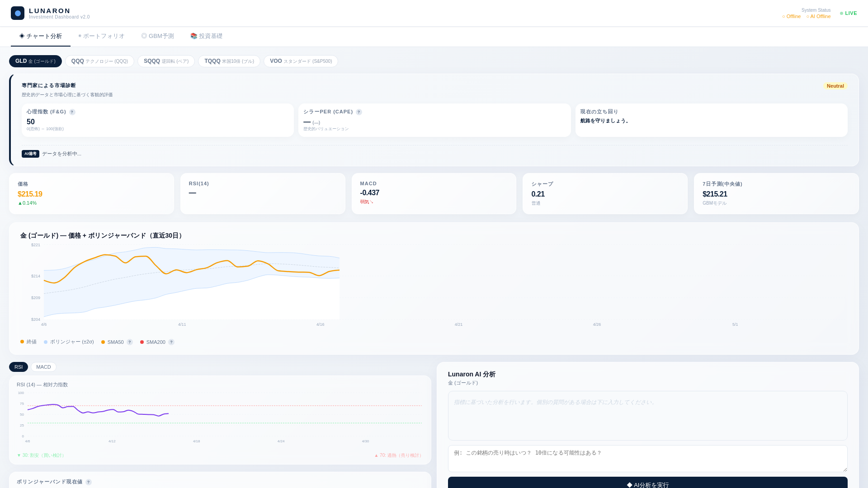Click the RSI(14) metric card
The height and width of the screenshot is (488, 868).
(263, 193)
